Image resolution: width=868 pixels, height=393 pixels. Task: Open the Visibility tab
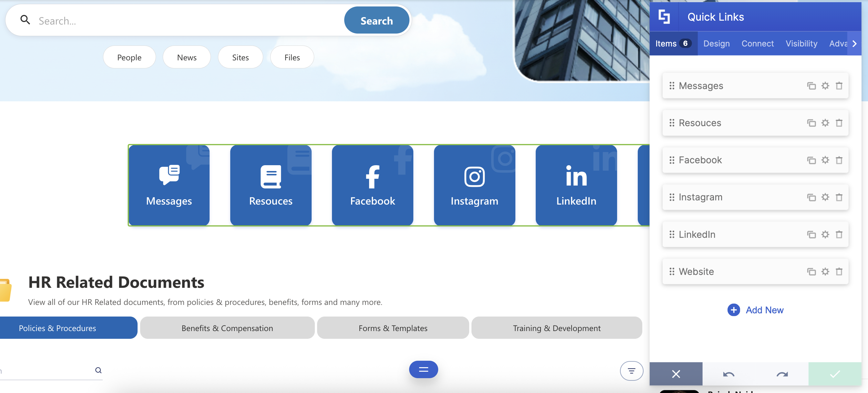(801, 44)
